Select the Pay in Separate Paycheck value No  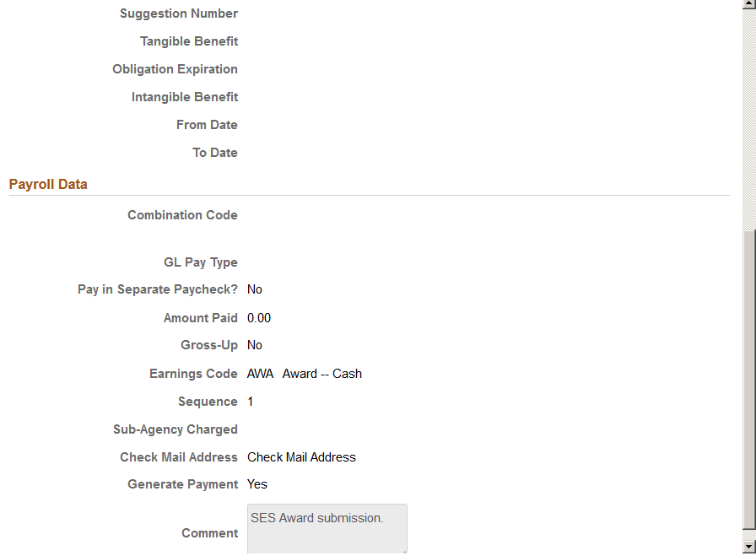[x=255, y=289]
